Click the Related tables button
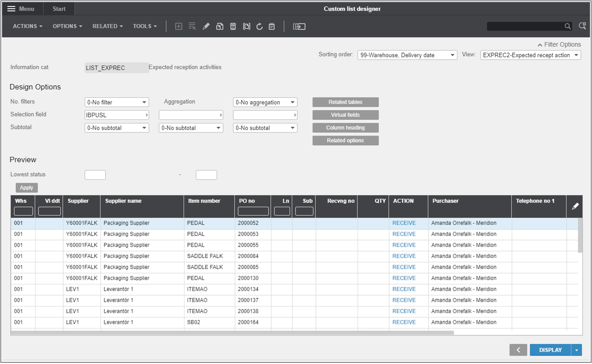 pos(345,102)
